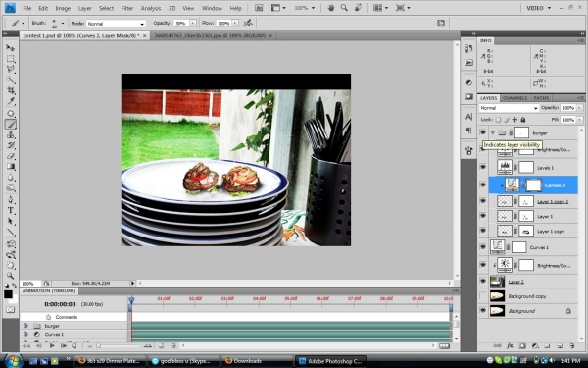Select the Blur tool

11,177
